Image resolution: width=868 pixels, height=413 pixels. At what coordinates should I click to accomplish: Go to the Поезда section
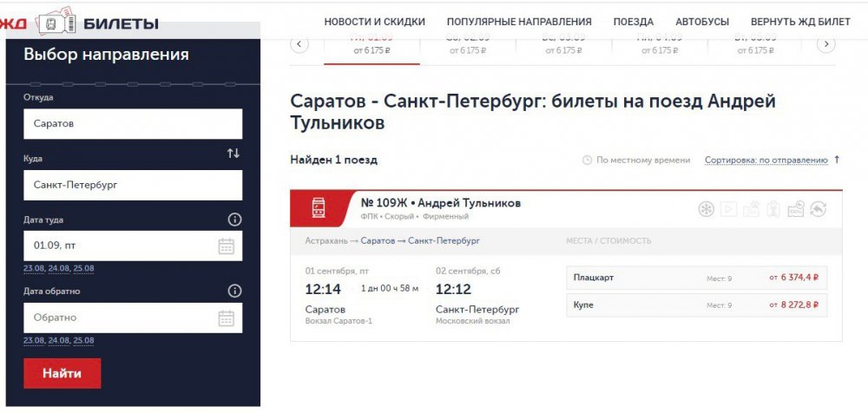click(x=634, y=23)
